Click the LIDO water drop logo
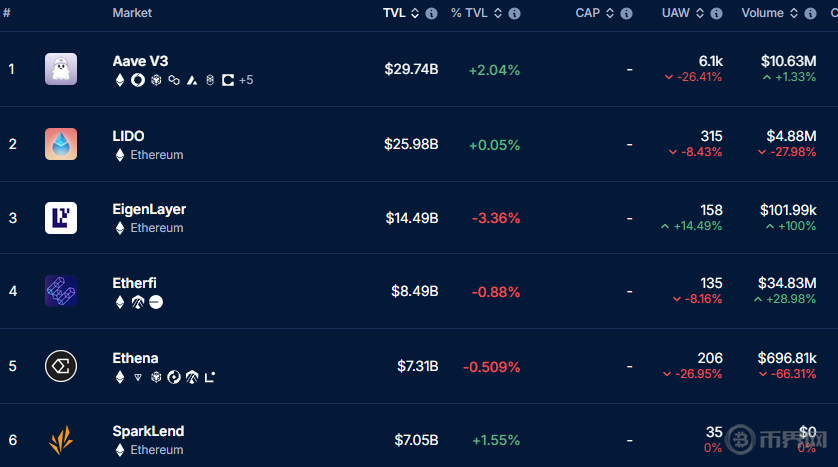838x467 pixels. point(61,144)
